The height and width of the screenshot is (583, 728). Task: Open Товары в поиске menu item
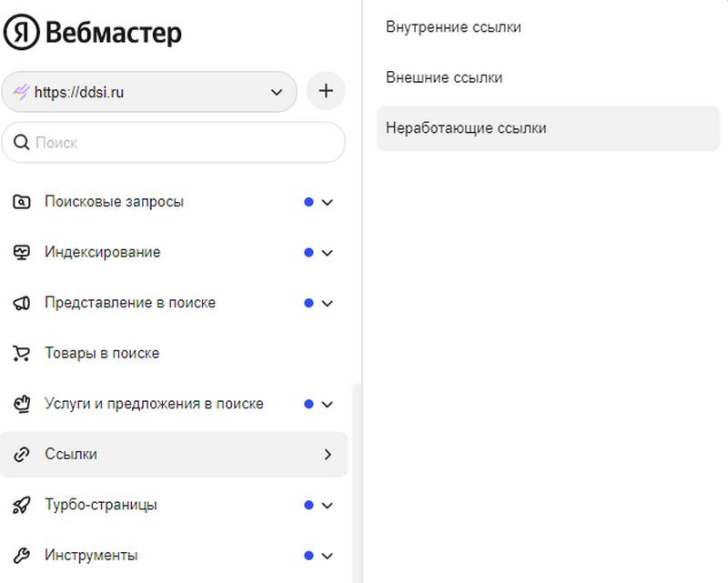(173, 353)
